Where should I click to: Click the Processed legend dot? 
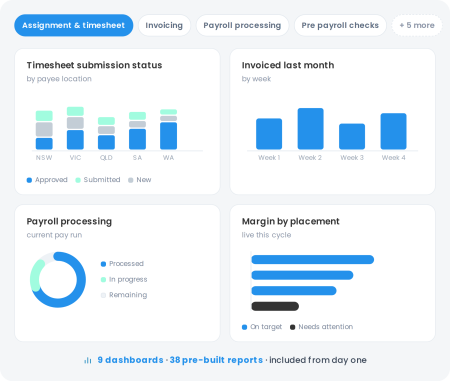pyautogui.click(x=103, y=264)
